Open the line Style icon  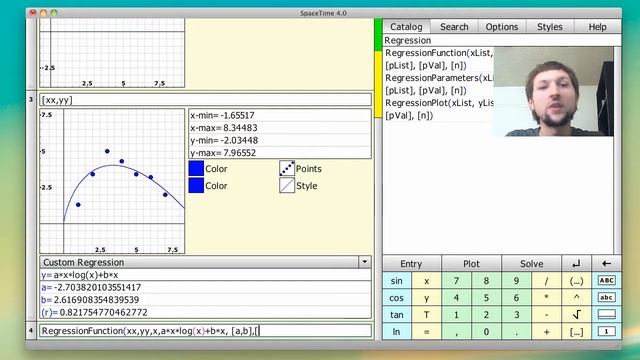(x=287, y=185)
